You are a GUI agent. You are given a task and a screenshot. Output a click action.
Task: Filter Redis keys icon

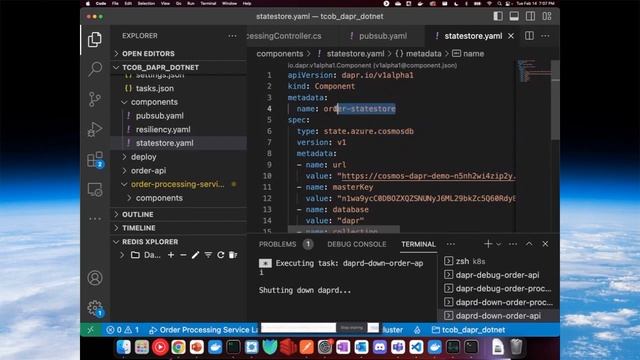pos(208,255)
